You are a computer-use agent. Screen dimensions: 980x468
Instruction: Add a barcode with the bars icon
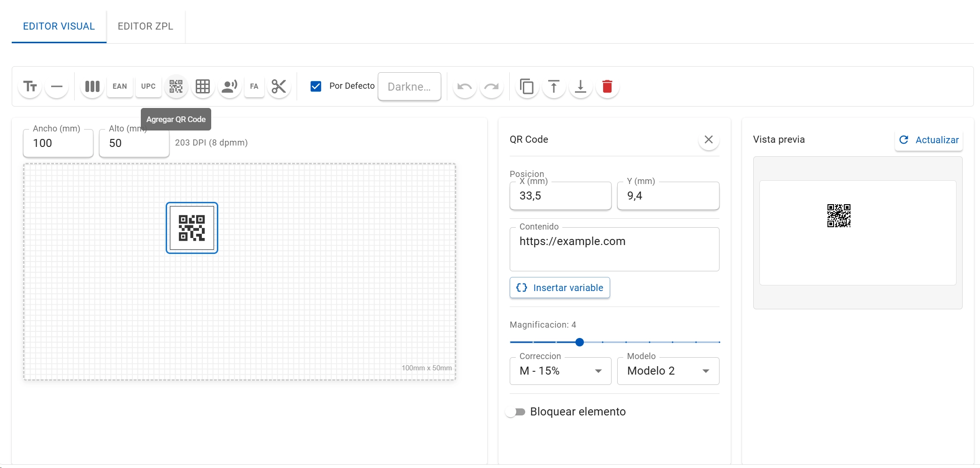tap(92, 86)
